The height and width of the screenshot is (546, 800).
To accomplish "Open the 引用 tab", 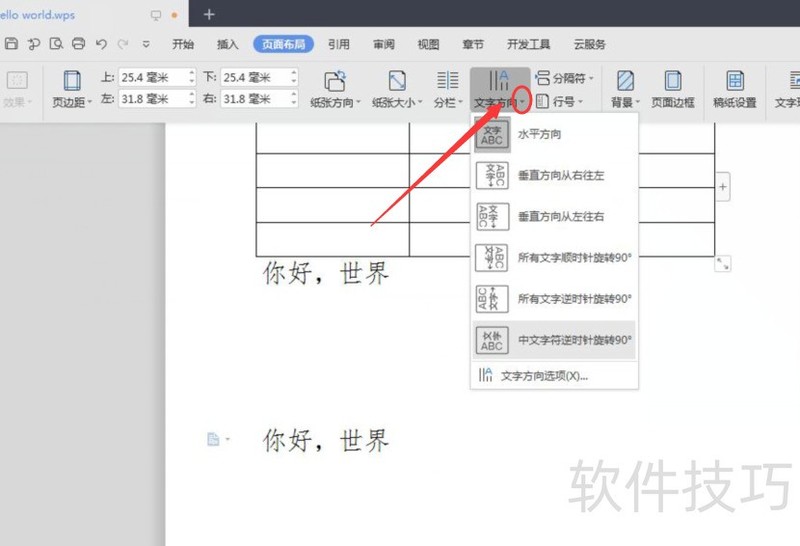I will (x=339, y=44).
